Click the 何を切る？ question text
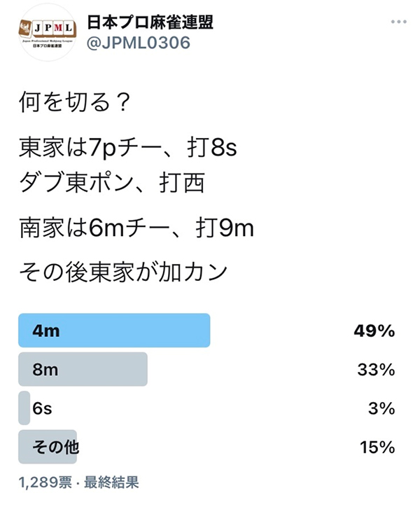 [75, 102]
